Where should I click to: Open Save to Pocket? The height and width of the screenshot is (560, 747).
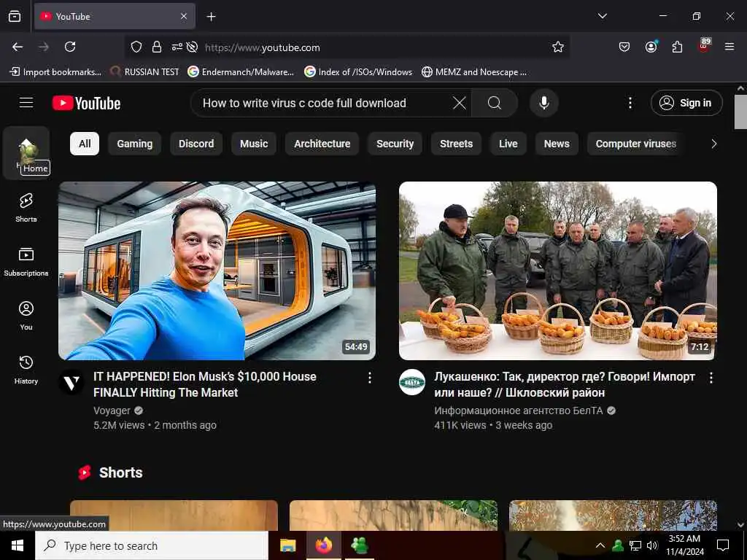(x=624, y=47)
